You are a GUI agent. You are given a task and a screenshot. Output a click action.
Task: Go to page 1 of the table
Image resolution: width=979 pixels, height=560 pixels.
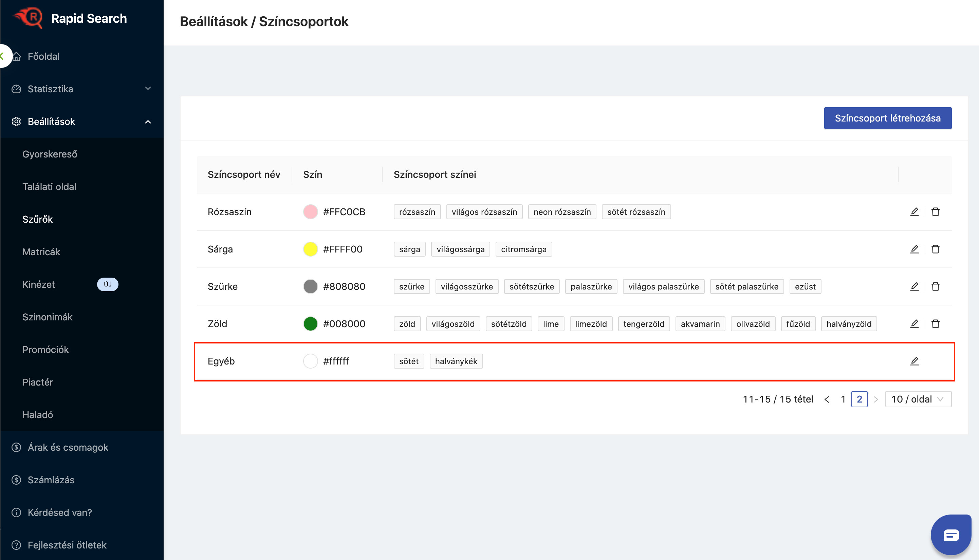(x=843, y=399)
